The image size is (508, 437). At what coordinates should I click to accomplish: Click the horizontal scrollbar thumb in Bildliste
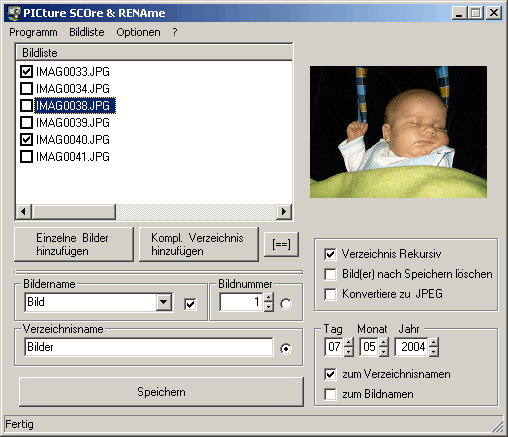click(x=74, y=212)
